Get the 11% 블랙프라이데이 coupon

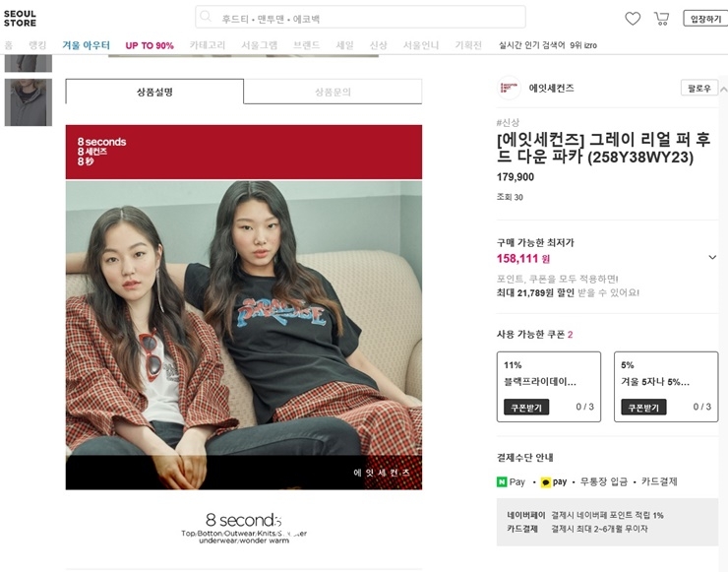click(x=526, y=407)
